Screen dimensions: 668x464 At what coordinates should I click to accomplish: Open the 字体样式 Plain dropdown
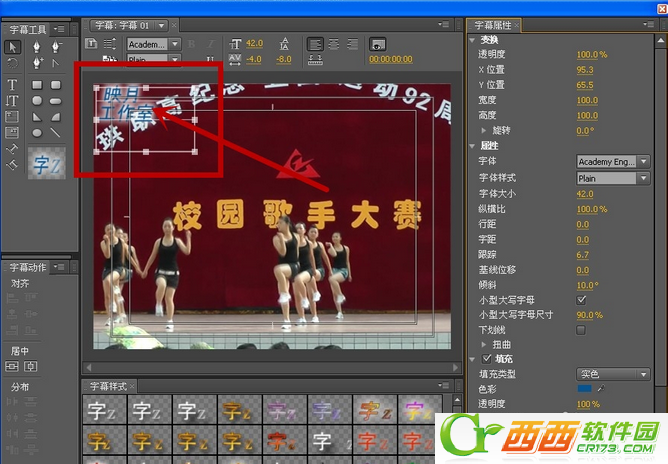tap(613, 178)
